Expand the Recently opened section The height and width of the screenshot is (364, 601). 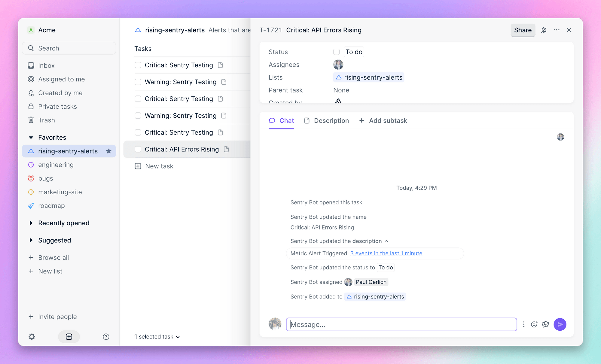click(x=31, y=223)
